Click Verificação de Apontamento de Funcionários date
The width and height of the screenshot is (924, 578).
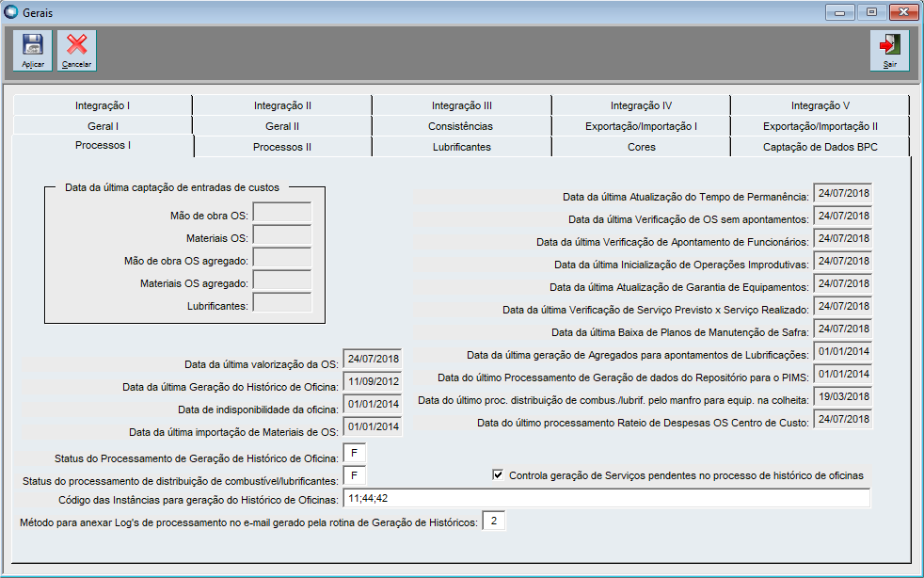tap(843, 239)
